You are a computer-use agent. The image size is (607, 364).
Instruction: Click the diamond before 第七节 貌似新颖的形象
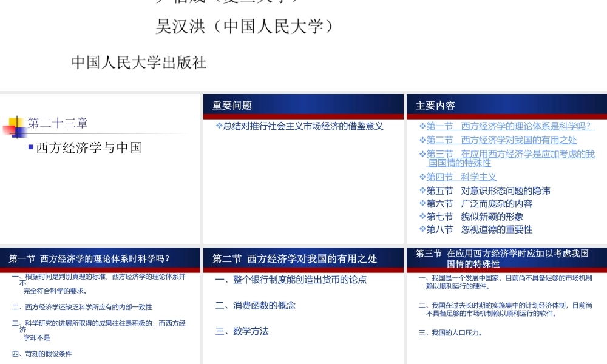click(x=422, y=216)
